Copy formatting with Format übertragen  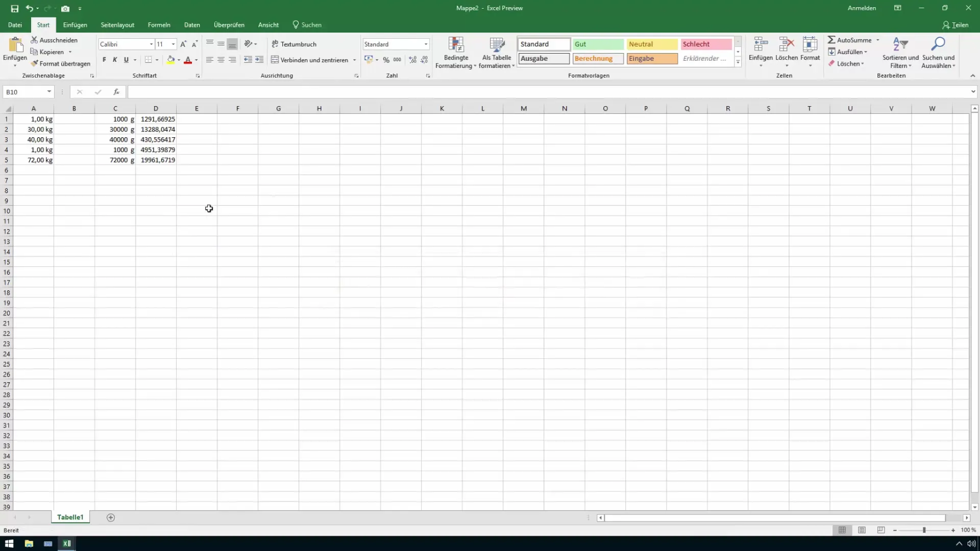pyautogui.click(x=60, y=64)
